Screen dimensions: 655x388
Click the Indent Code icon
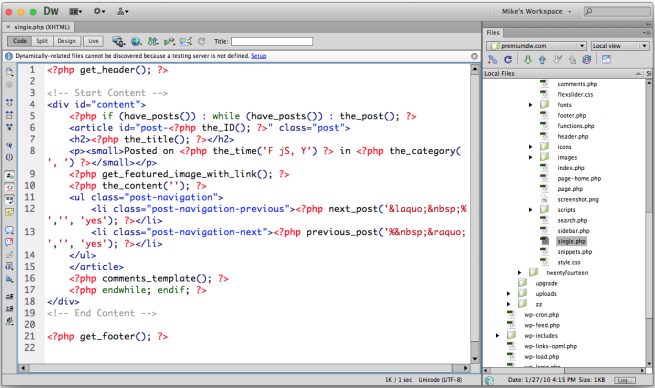[9, 297]
